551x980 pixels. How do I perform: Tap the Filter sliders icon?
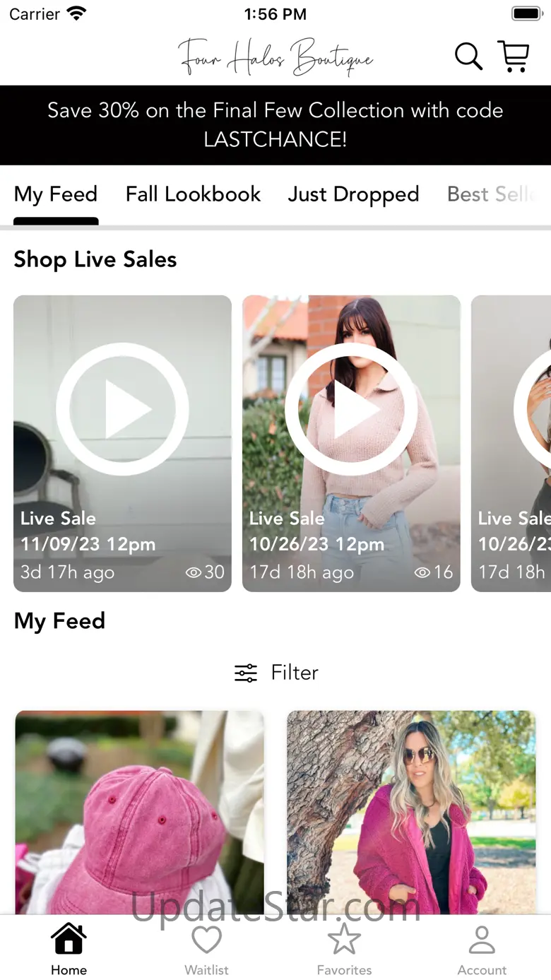click(x=246, y=673)
